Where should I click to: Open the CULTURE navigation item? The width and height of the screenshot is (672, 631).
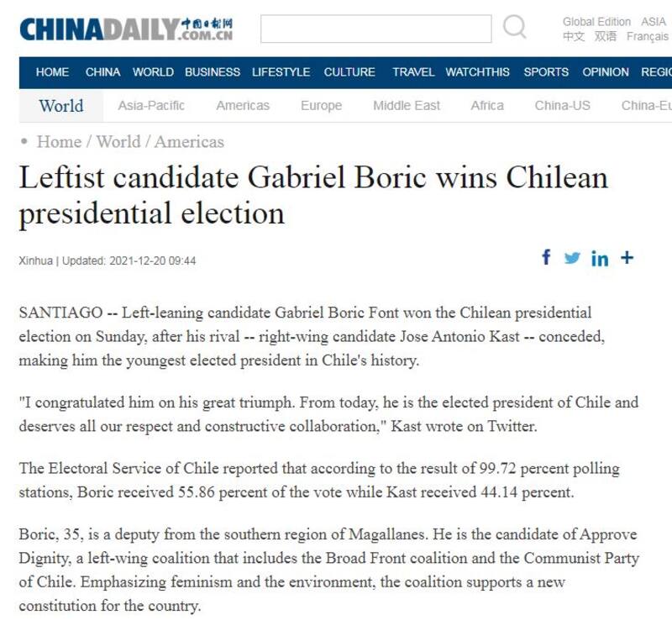coord(349,72)
